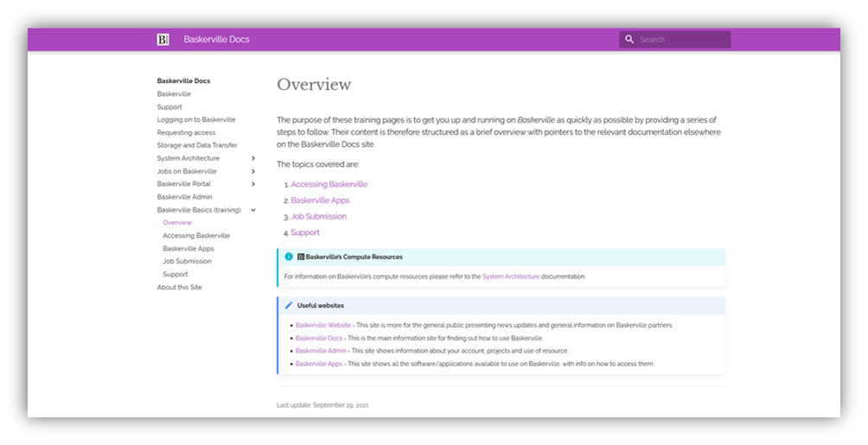Go to Storage and Data Transfer page
The image size is (868, 445).
click(x=197, y=145)
